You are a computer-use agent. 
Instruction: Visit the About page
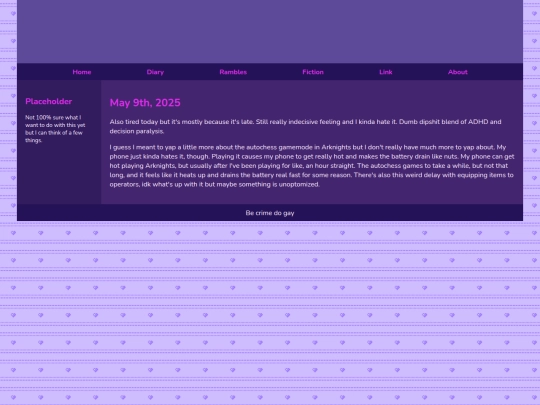pos(457,72)
